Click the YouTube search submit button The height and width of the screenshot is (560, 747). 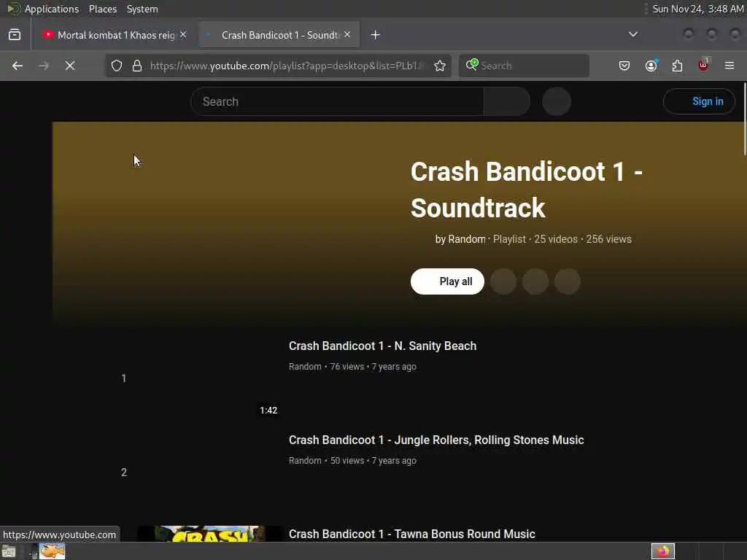coord(506,101)
